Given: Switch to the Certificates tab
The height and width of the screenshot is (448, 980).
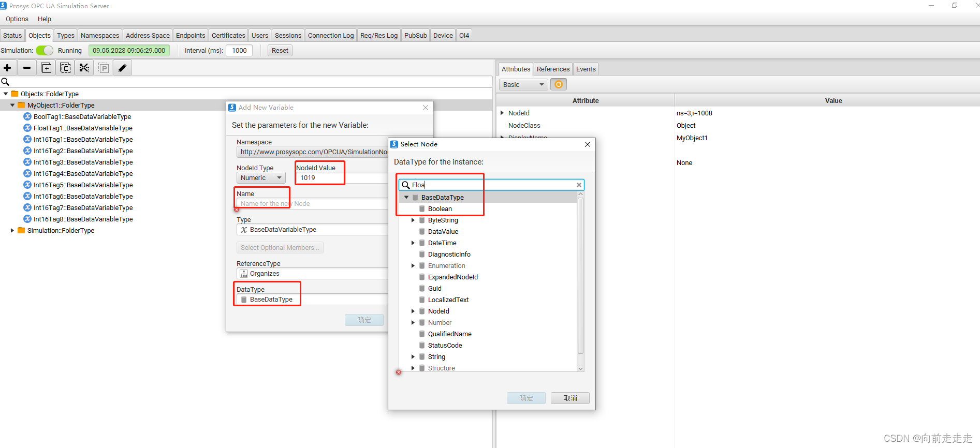Looking at the screenshot, I should click(x=228, y=35).
